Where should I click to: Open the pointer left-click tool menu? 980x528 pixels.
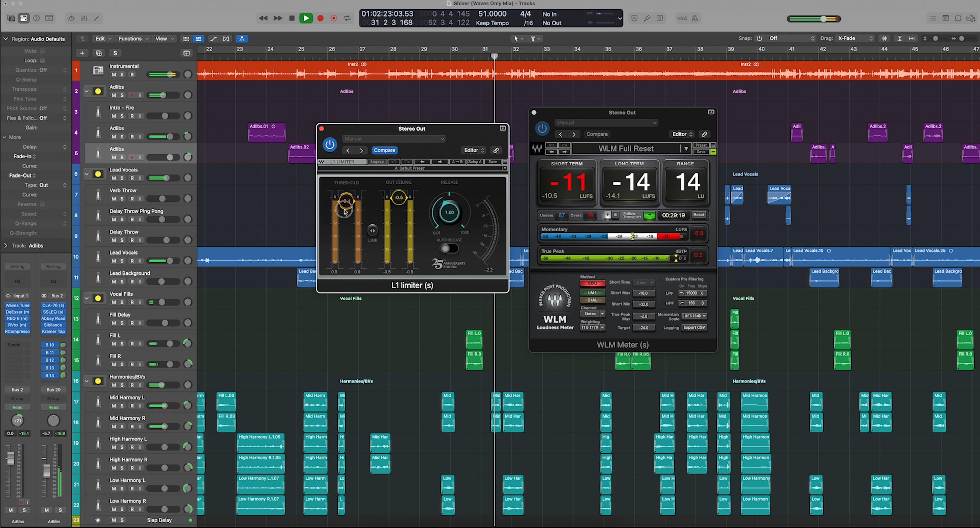pos(519,39)
